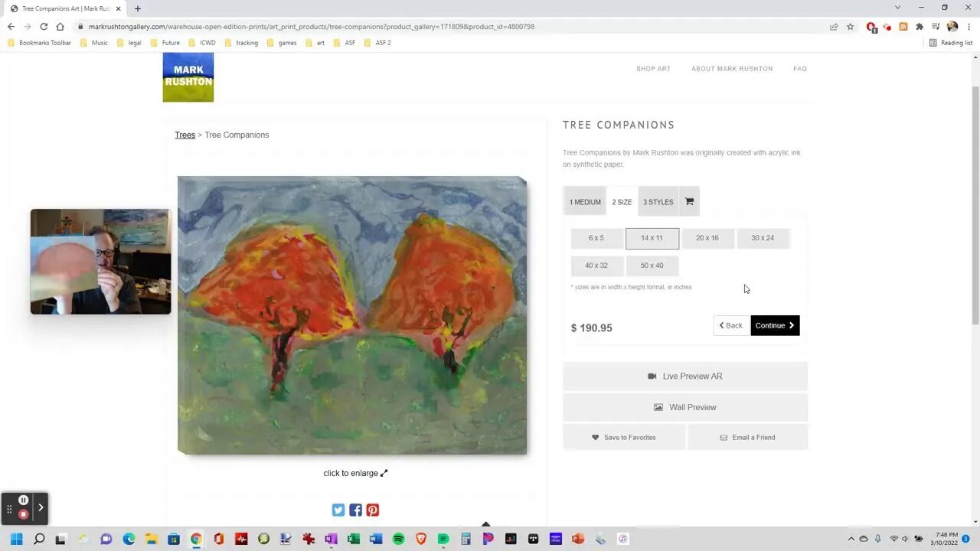Choose the 20 x 16 size option
Viewport: 980px width, 551px height.
tap(707, 238)
